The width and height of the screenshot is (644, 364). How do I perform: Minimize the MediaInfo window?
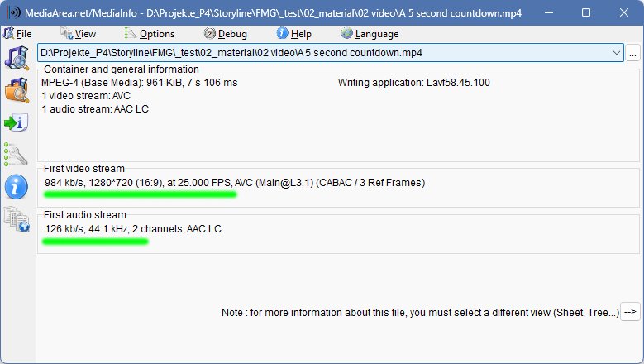click(549, 12)
